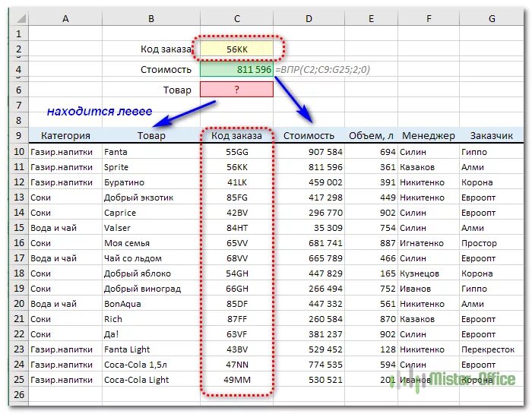Select column G header
Viewport: 532px width, 414px height.
pos(492,18)
